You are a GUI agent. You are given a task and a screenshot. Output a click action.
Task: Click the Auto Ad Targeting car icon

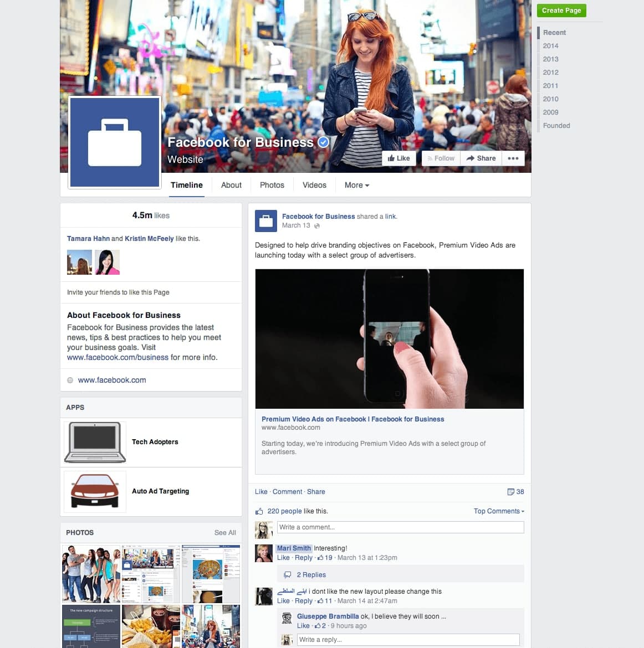95,491
